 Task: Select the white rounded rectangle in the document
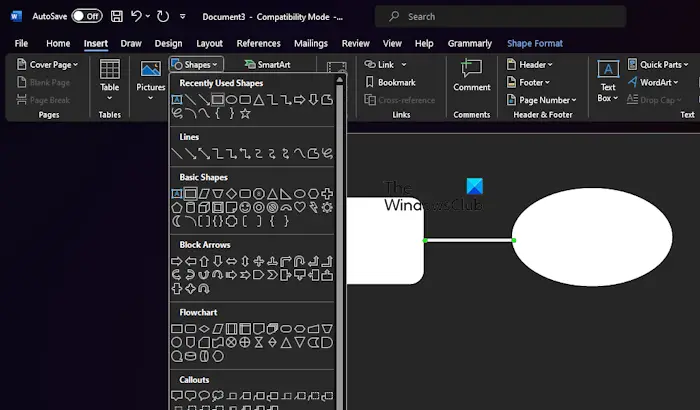click(385, 241)
